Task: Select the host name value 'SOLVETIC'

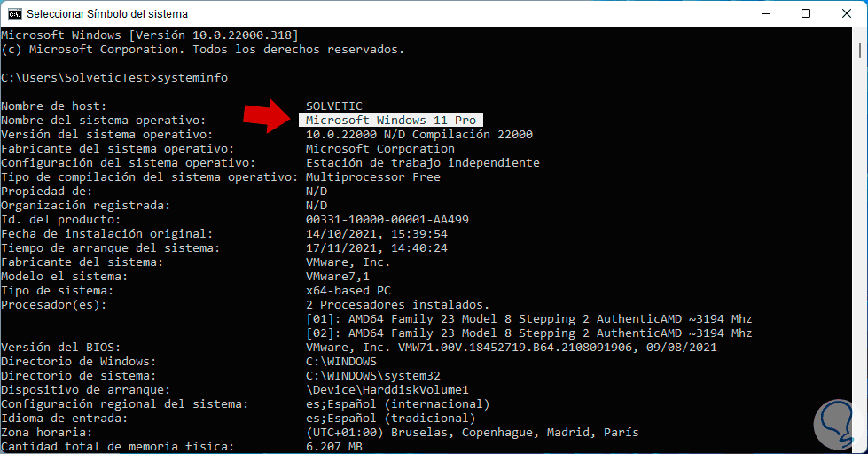Action: coord(333,106)
